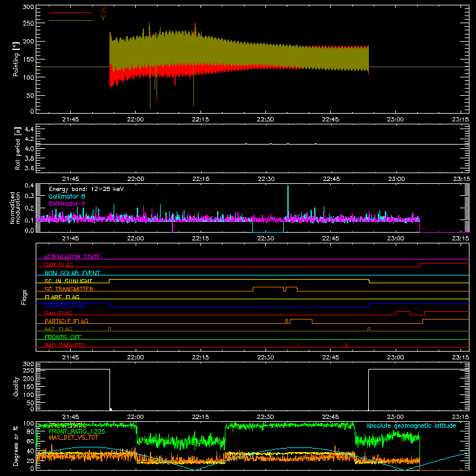Click the red legend line for X
Screen dimensions: 476x476
(71, 12)
